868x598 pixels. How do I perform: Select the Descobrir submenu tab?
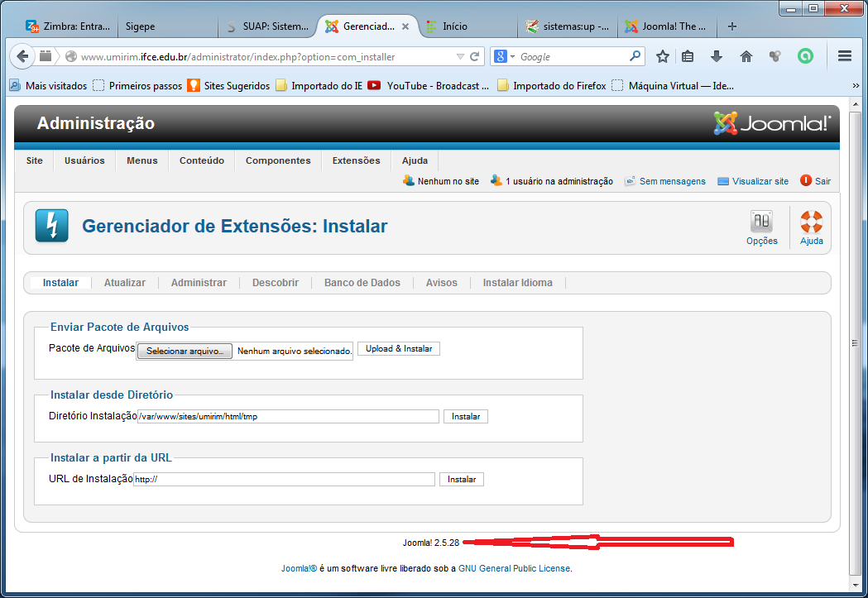[x=275, y=283]
